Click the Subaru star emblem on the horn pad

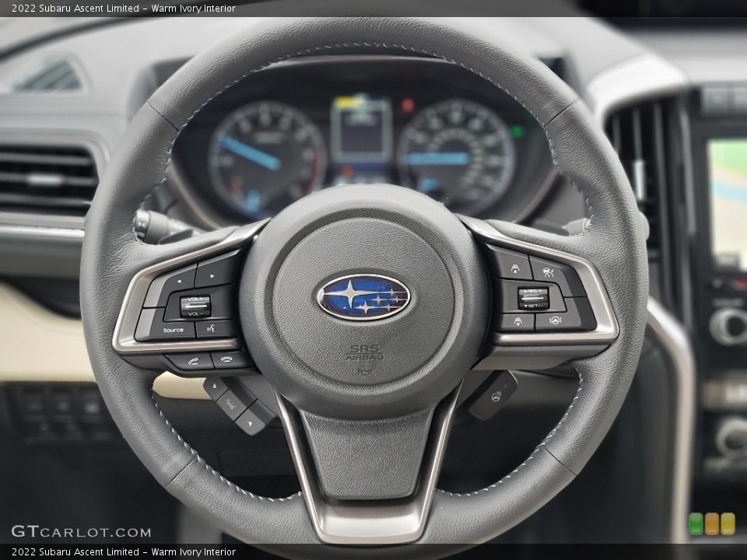pyautogui.click(x=363, y=296)
